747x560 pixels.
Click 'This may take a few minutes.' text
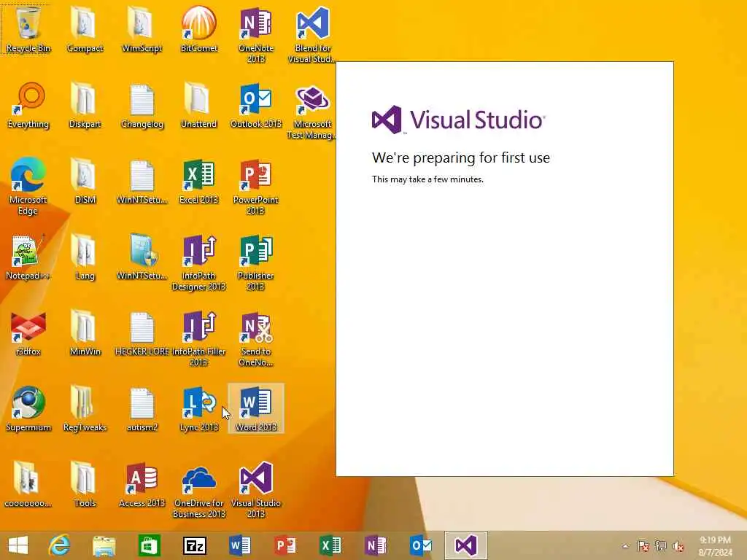427,179
